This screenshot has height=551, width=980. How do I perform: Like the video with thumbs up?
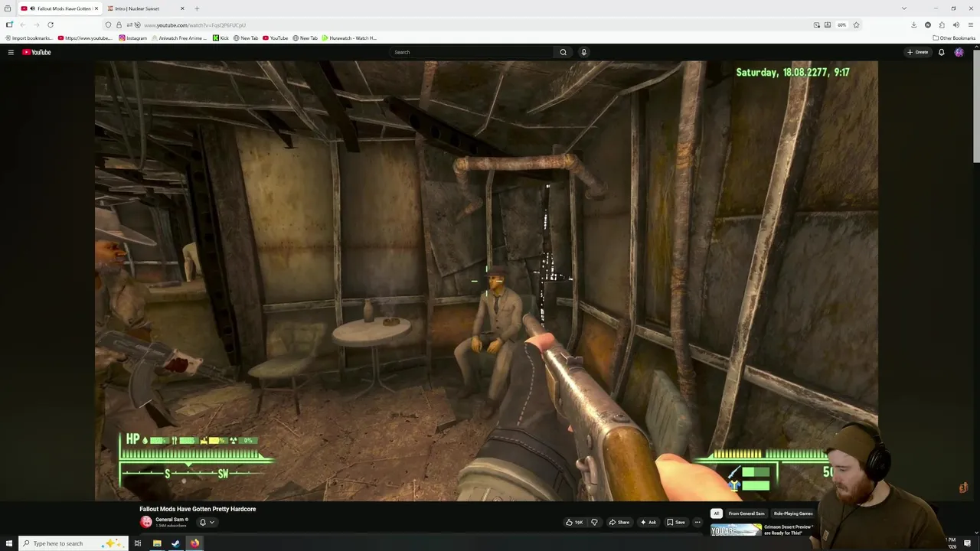(x=574, y=522)
